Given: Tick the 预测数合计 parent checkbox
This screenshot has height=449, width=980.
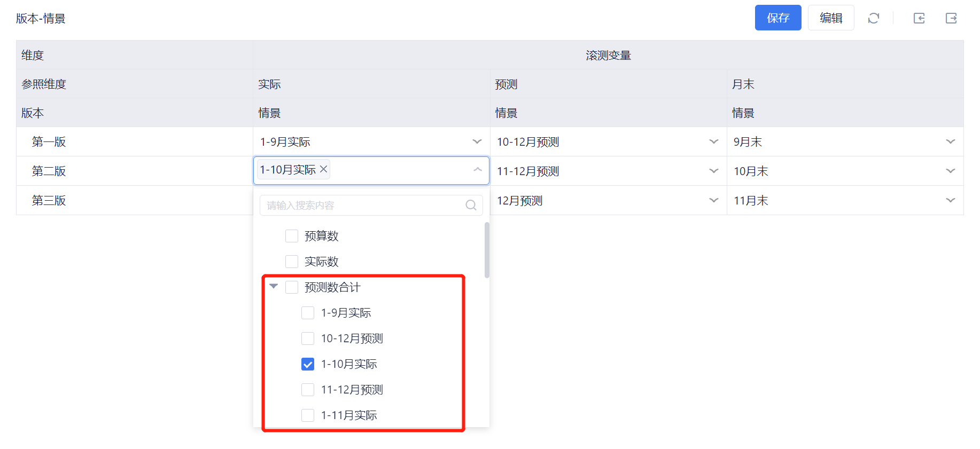Looking at the screenshot, I should tap(292, 287).
